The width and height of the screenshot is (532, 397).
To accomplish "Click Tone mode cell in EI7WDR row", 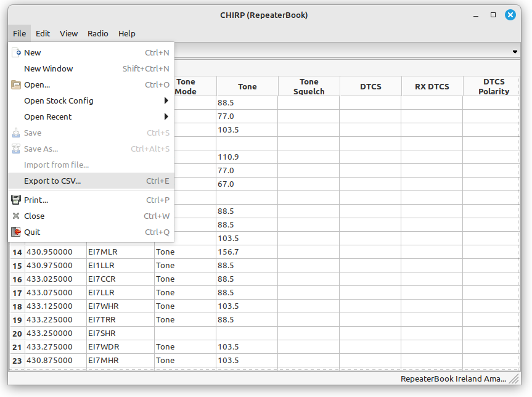I will pos(185,347).
